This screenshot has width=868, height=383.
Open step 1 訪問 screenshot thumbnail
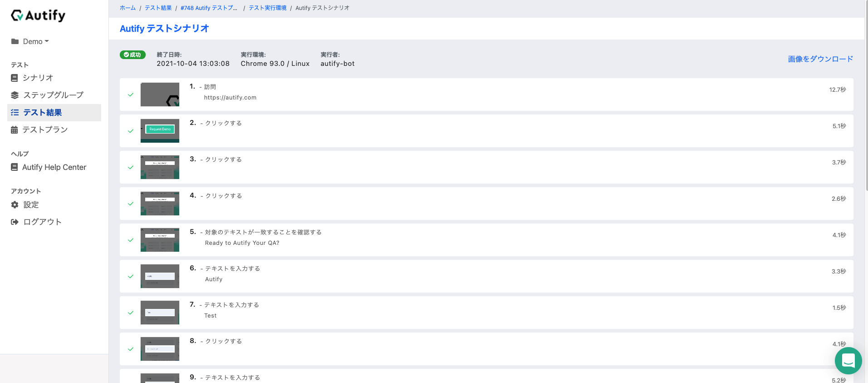(x=160, y=95)
